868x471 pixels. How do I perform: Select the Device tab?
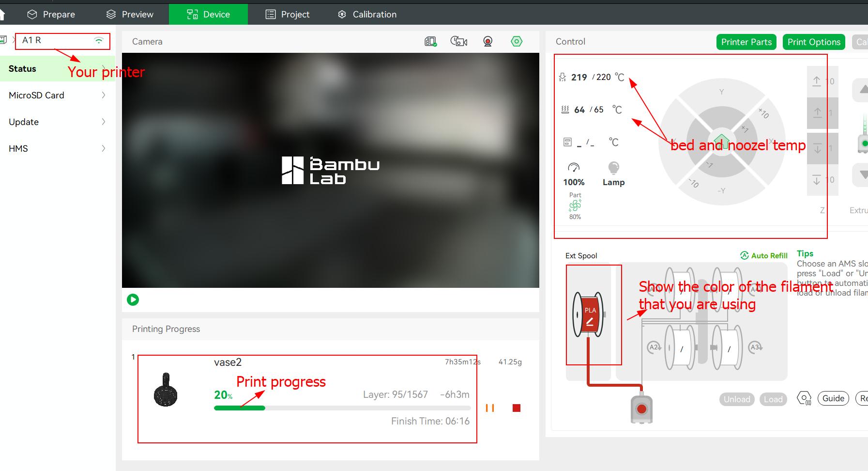click(x=208, y=14)
